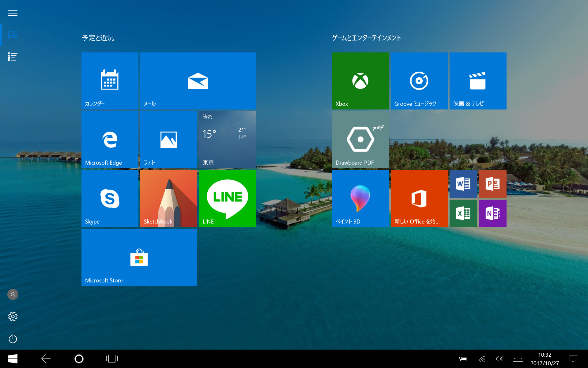Image resolution: width=588 pixels, height=368 pixels.
Task: Launch Excel from its small tile
Action: [x=463, y=213]
